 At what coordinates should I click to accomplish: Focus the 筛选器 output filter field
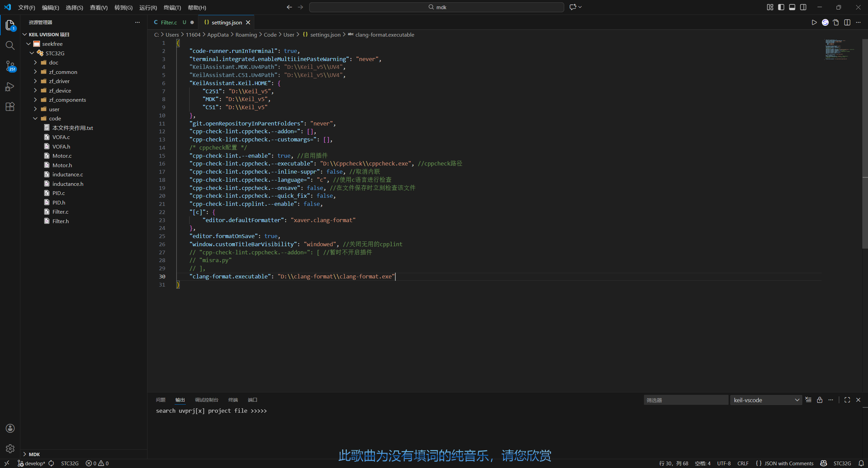pos(686,400)
